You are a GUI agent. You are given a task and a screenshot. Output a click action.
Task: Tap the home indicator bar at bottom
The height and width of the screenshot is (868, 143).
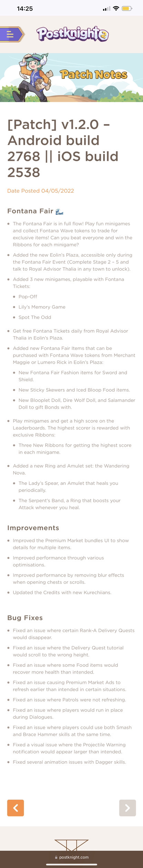(x=71, y=864)
